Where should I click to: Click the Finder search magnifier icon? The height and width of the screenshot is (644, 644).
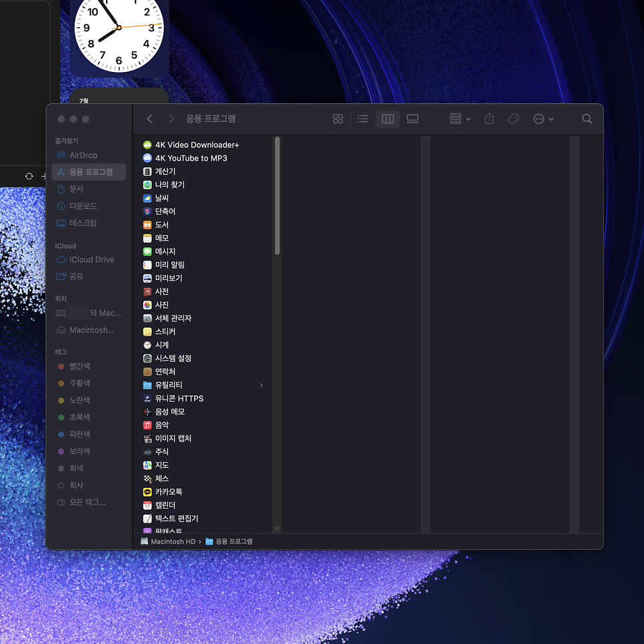pyautogui.click(x=587, y=119)
